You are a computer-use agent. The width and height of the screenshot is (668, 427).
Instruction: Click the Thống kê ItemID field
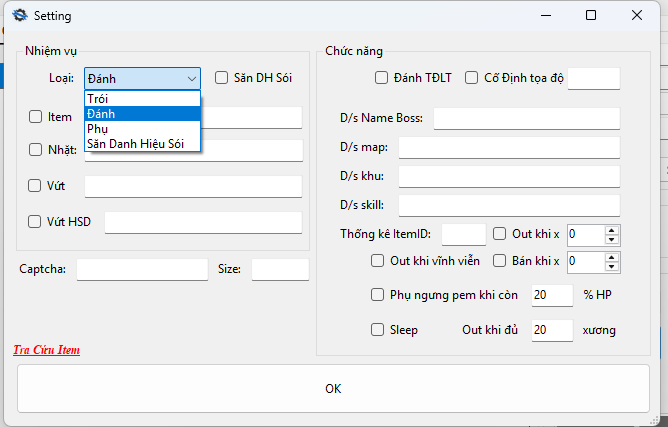coord(463,234)
